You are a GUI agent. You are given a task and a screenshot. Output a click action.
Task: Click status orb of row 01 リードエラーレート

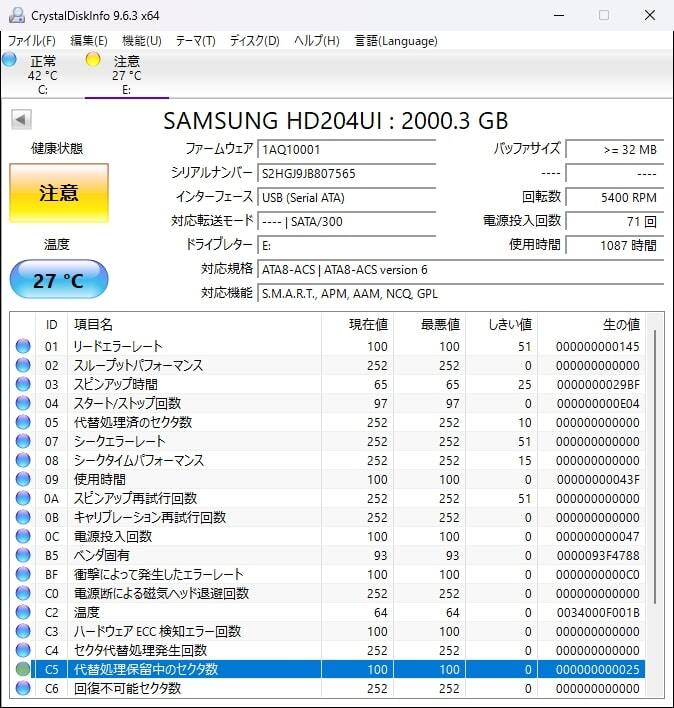pos(23,346)
